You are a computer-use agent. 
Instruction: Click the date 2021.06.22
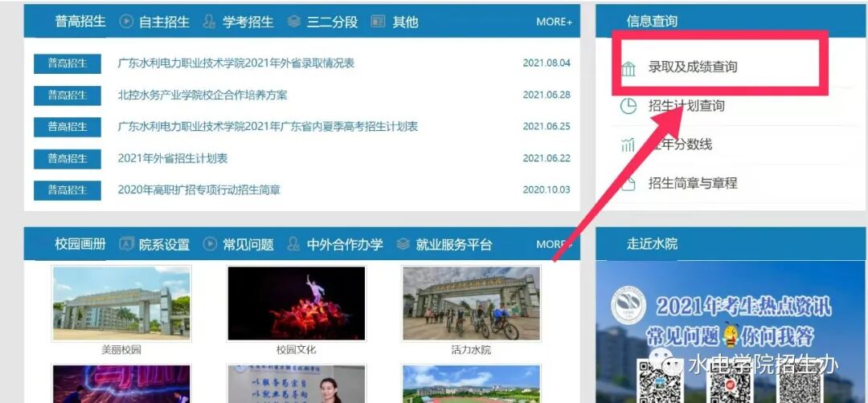pos(547,159)
